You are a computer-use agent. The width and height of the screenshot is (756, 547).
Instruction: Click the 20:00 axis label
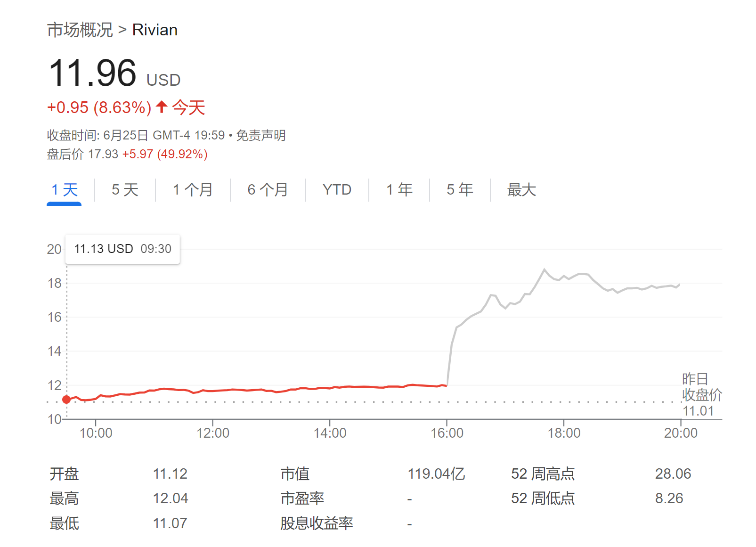(681, 433)
